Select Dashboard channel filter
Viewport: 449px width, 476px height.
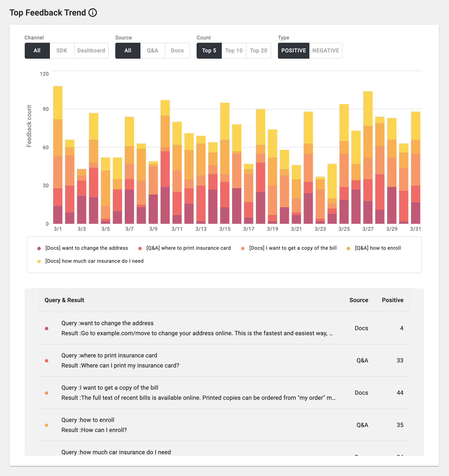pyautogui.click(x=91, y=50)
